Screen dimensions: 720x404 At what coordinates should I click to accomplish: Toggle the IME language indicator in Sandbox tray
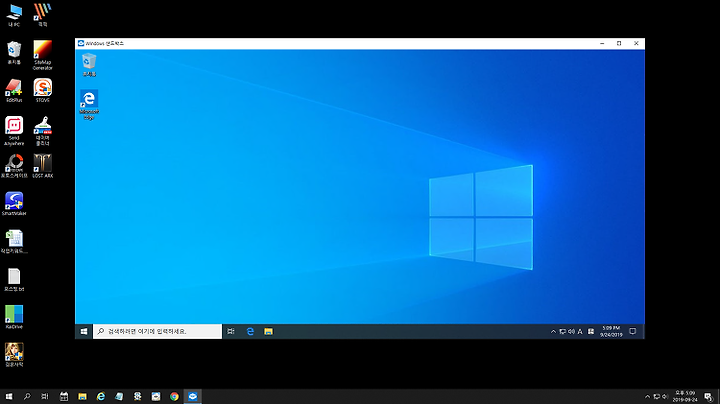(x=580, y=331)
